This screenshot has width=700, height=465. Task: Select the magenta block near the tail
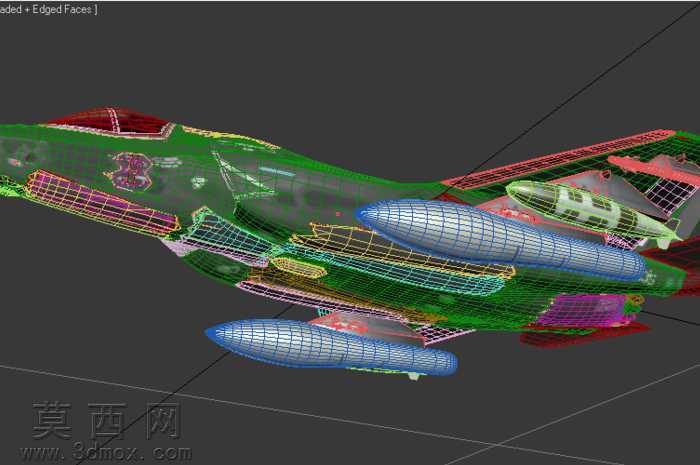pyautogui.click(x=585, y=309)
